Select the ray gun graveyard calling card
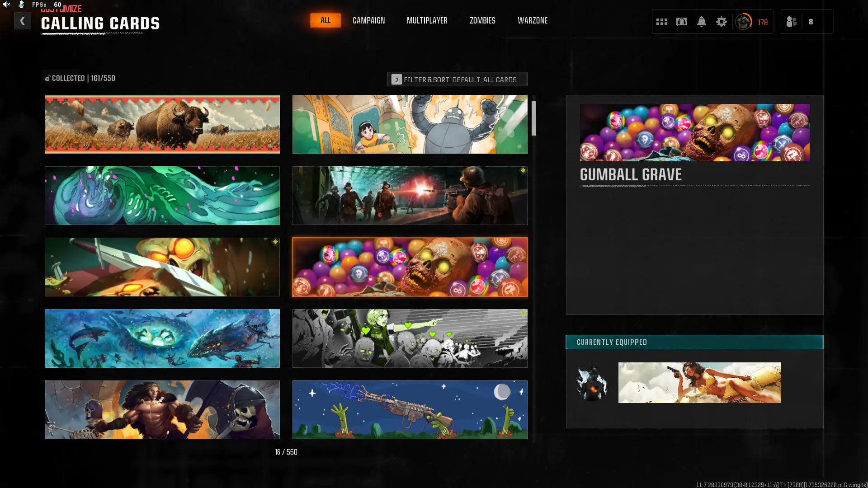This screenshot has height=488, width=868. [410, 410]
